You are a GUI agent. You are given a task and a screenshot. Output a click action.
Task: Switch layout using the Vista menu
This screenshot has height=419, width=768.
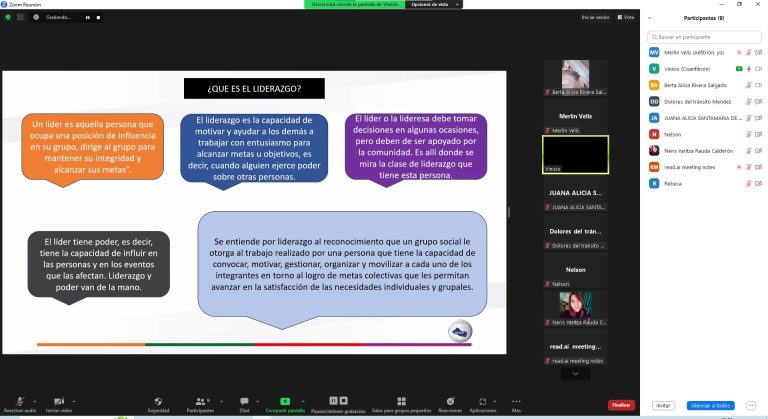coord(626,17)
